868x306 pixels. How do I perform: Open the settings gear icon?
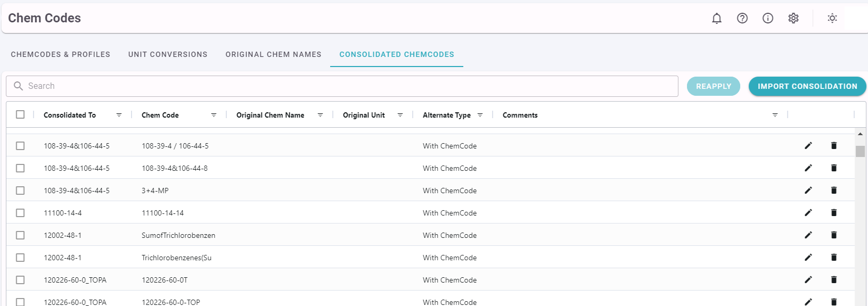[793, 18]
